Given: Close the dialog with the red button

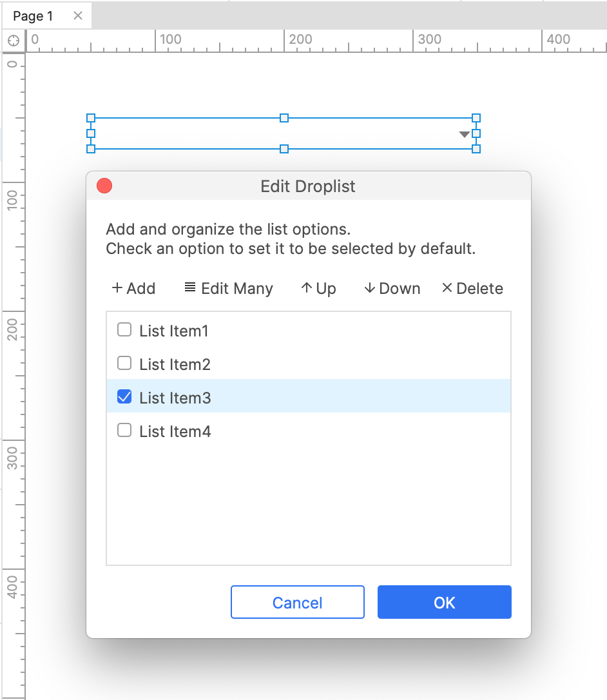Looking at the screenshot, I should (x=104, y=186).
